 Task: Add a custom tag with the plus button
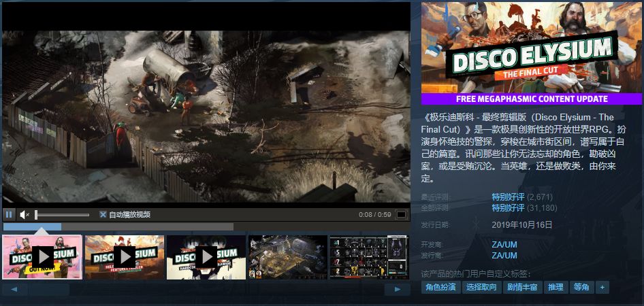[x=602, y=287]
